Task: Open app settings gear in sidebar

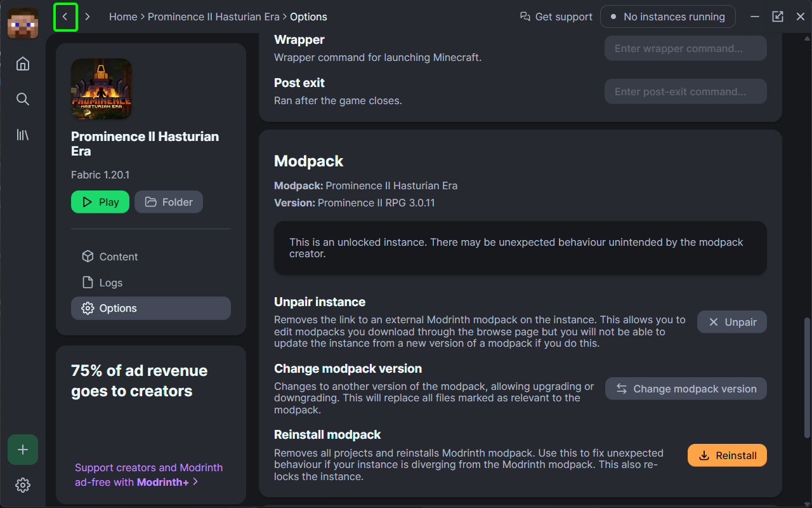Action: tap(23, 485)
